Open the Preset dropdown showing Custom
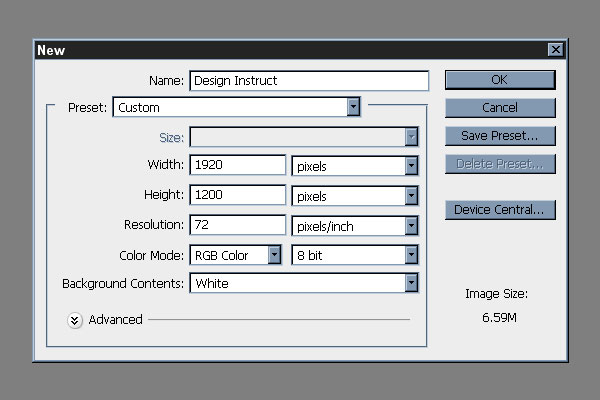 click(236, 107)
